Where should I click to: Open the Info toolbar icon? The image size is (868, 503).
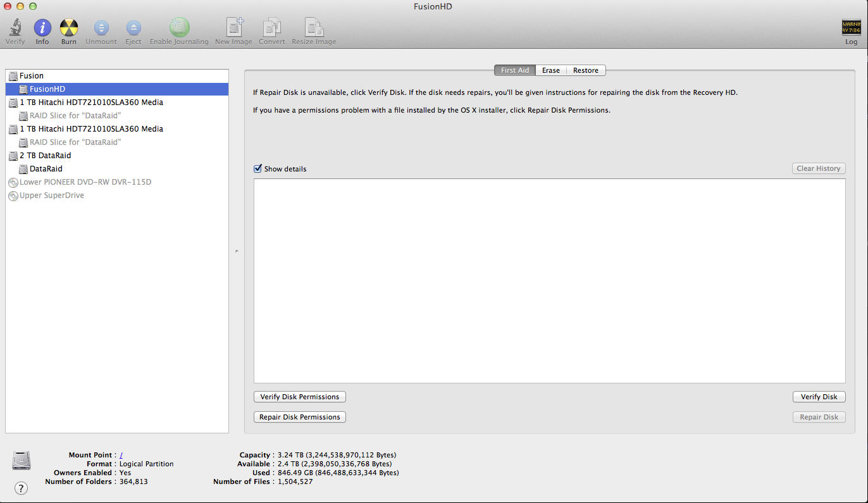[42, 28]
